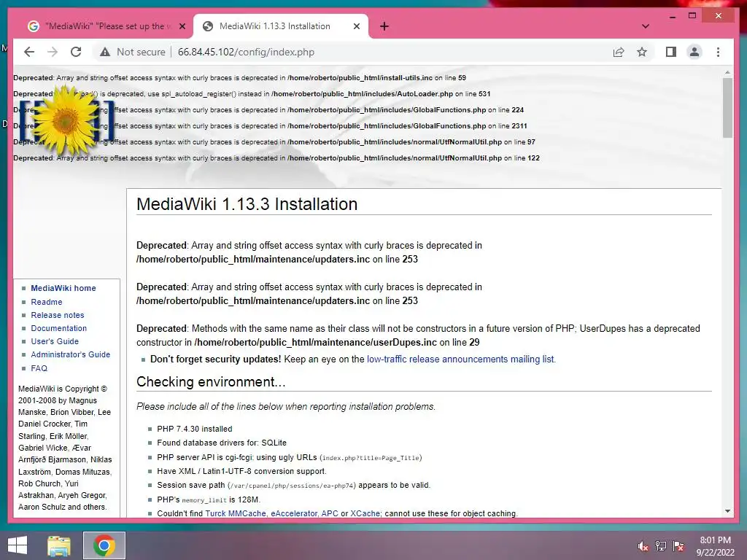Open the MediaWiki home link
The width and height of the screenshot is (747, 560).
63,288
